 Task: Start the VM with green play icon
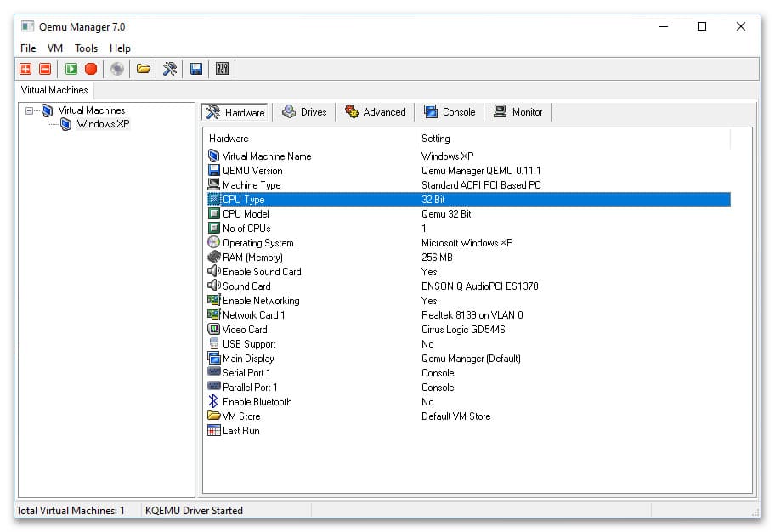(x=71, y=69)
